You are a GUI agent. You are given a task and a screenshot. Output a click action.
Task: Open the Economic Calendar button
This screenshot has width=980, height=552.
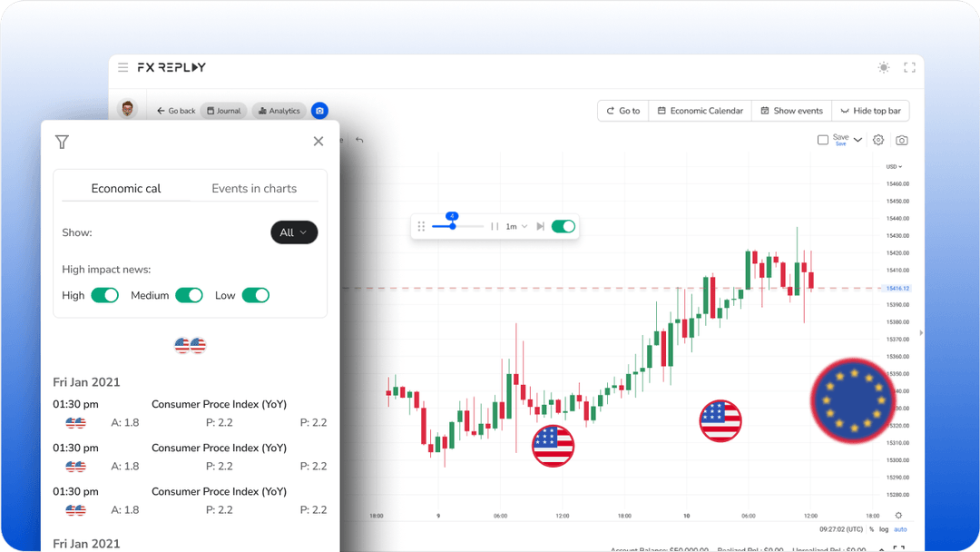point(700,110)
